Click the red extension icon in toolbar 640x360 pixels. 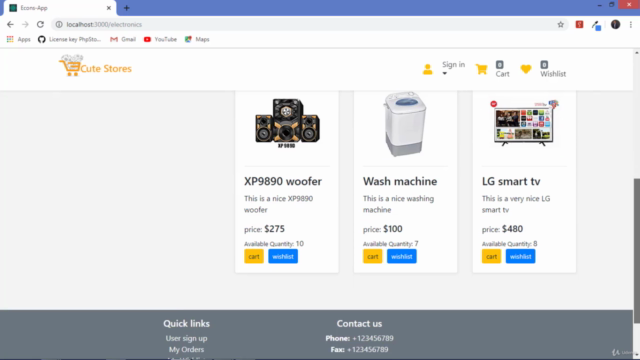579,24
